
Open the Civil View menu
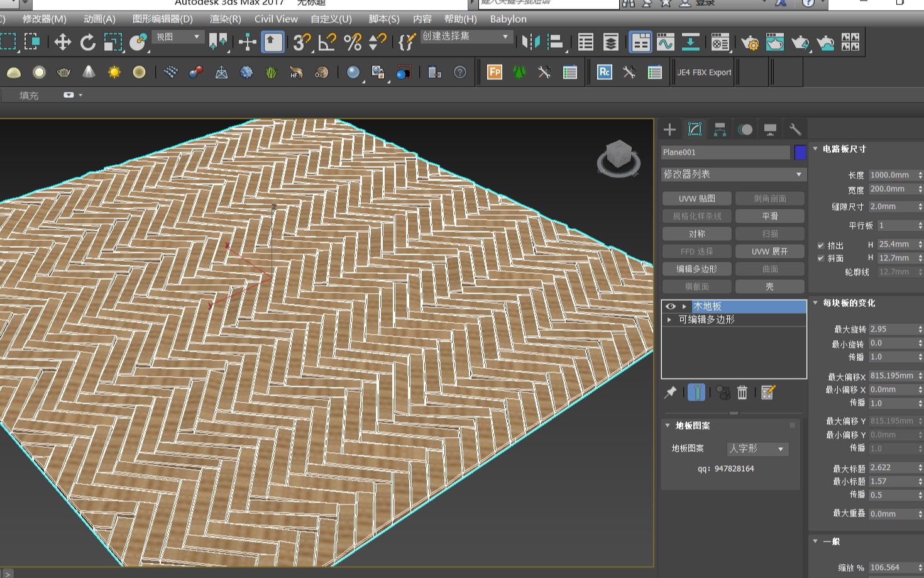[x=276, y=19]
